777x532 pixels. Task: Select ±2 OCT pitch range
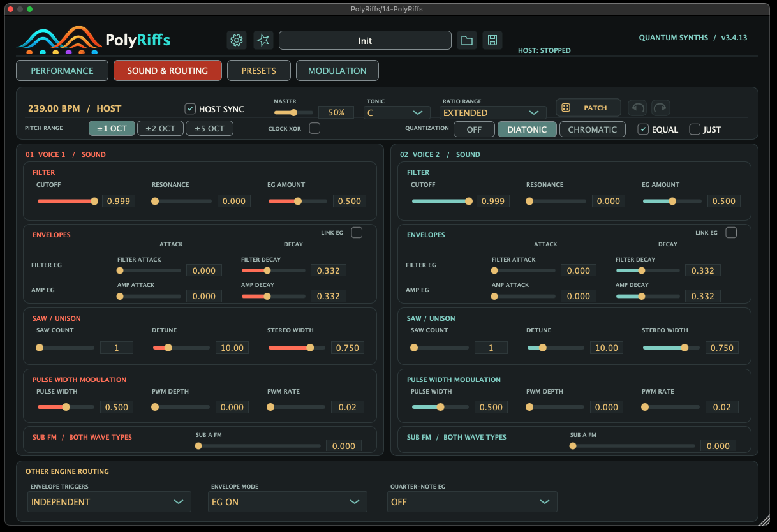[160, 128]
